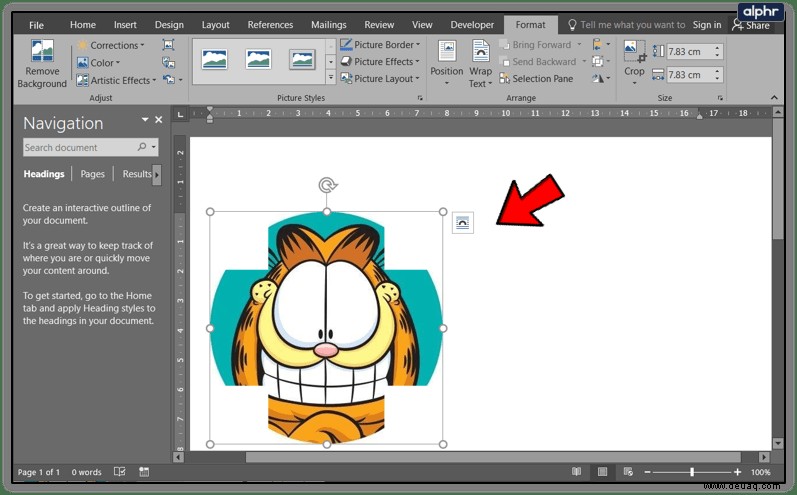The width and height of the screenshot is (797, 495).
Task: Click the Compress Pictures icon
Action: pos(168,45)
